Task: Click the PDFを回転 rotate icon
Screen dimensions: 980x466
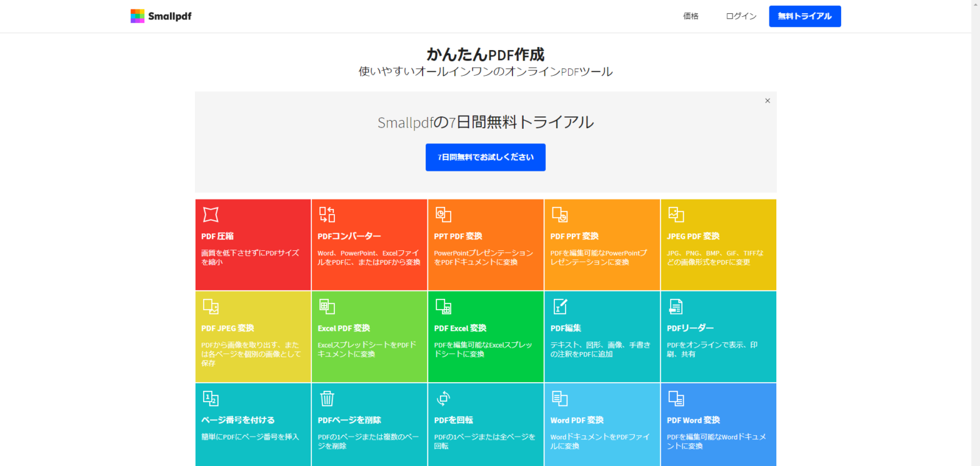Action: pos(443,398)
